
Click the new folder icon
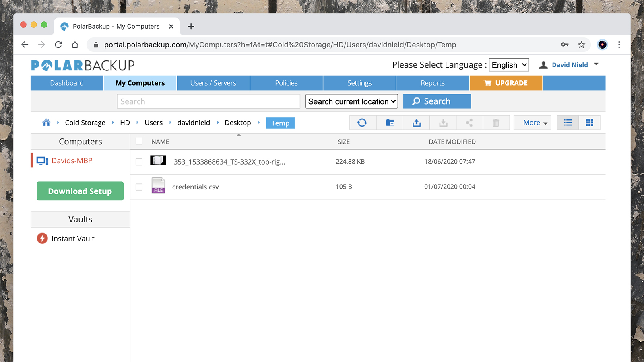[390, 123]
